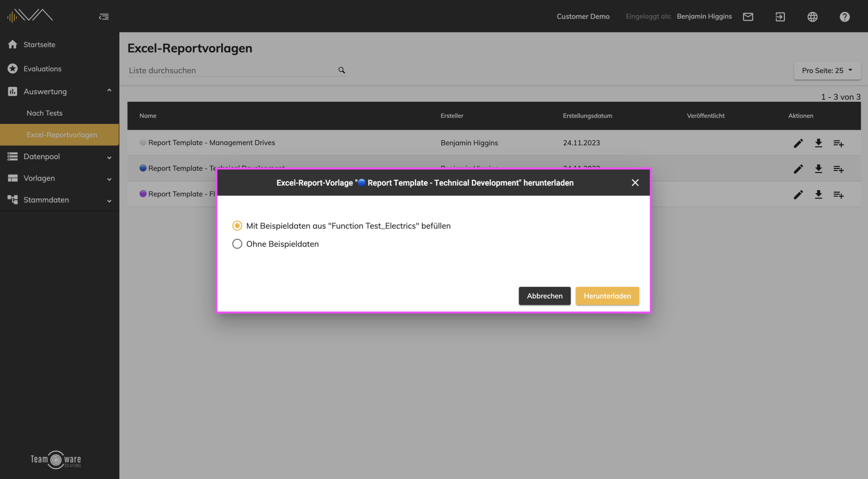Screen dimensions: 868x479
Task: Click the IVA logo in top-left corner
Action: [30, 16]
